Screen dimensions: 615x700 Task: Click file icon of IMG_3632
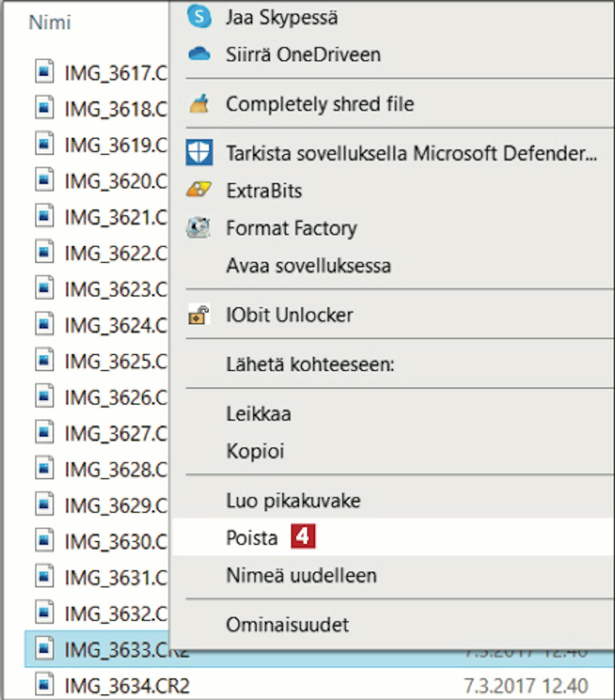(44, 613)
